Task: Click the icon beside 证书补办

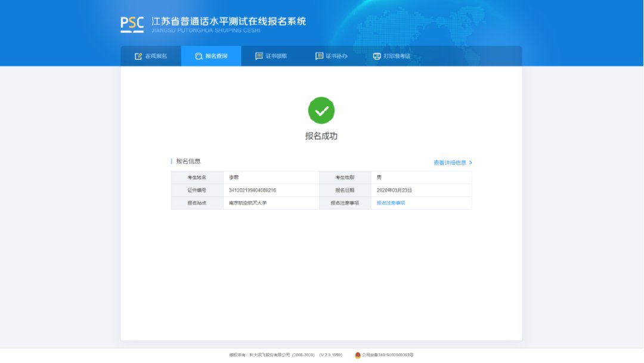Action: point(319,56)
